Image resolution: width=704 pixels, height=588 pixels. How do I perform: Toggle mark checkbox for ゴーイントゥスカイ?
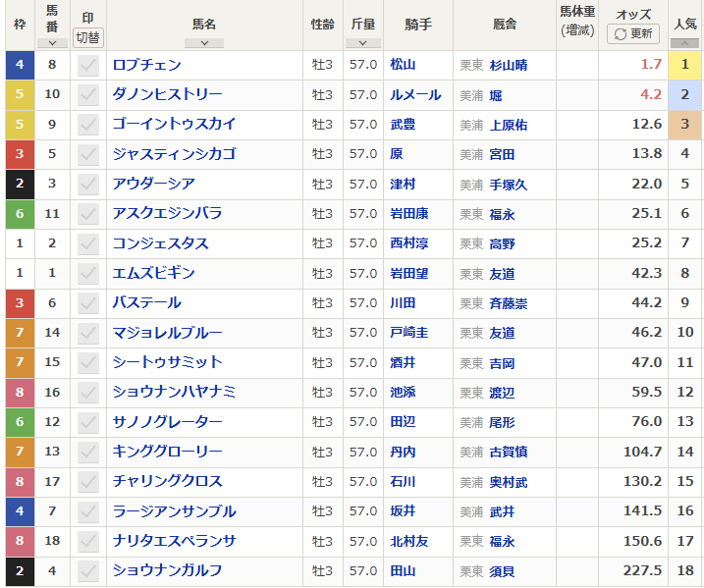click(x=88, y=125)
